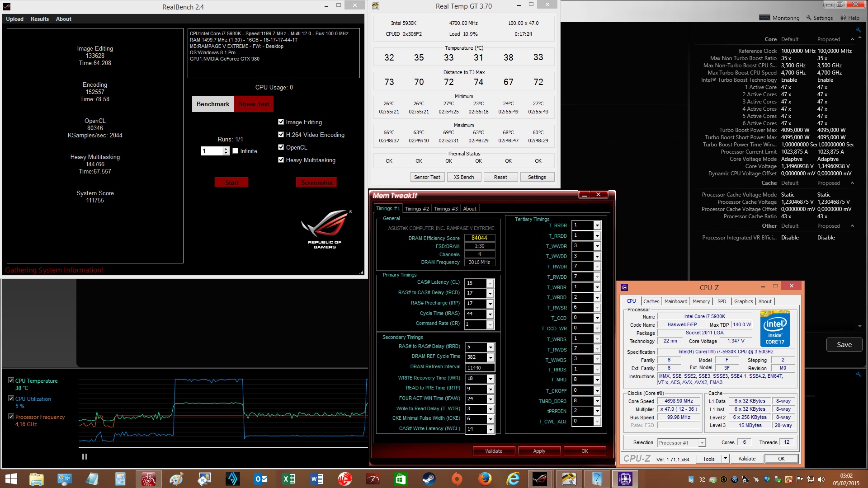Image resolution: width=868 pixels, height=488 pixels.
Task: Open the T_RRDR tertiary timing dropdown
Action: tap(597, 225)
